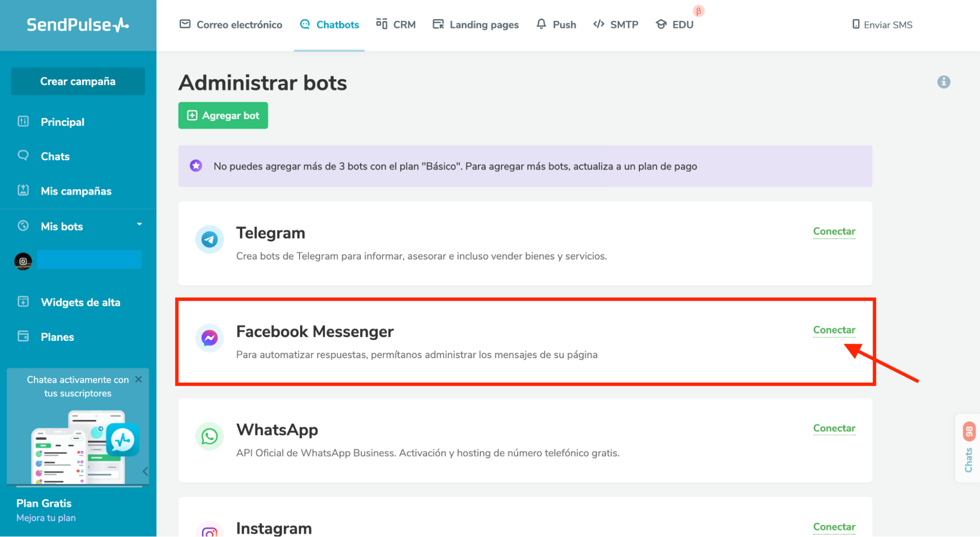Viewport: 980px width, 537px height.
Task: Open Principal in sidebar
Action: (62, 122)
